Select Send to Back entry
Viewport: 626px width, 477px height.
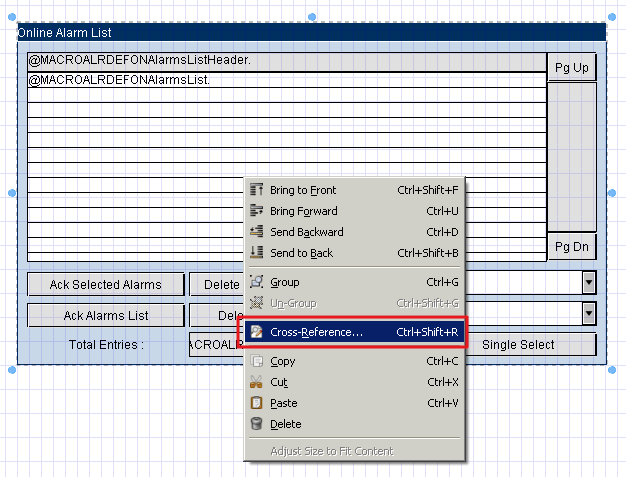(354, 253)
